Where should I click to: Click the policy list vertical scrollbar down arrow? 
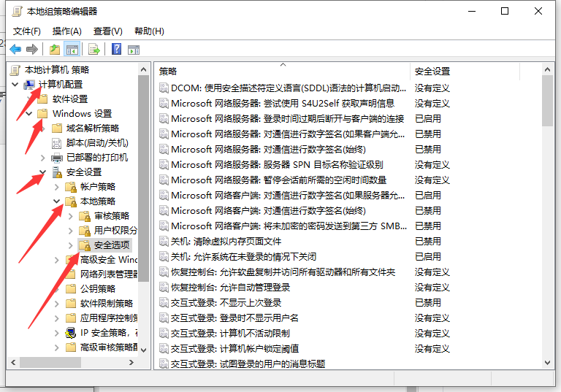pyautogui.click(x=547, y=363)
